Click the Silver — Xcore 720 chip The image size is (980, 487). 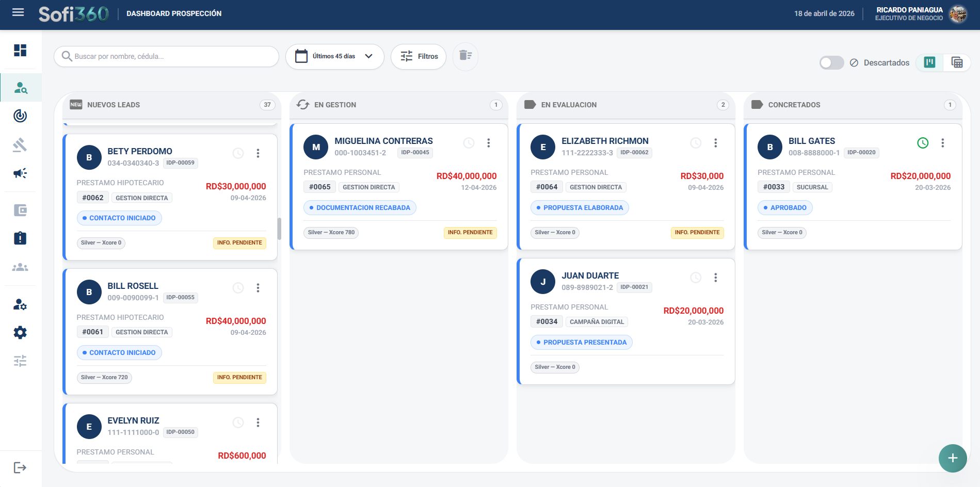click(x=104, y=378)
